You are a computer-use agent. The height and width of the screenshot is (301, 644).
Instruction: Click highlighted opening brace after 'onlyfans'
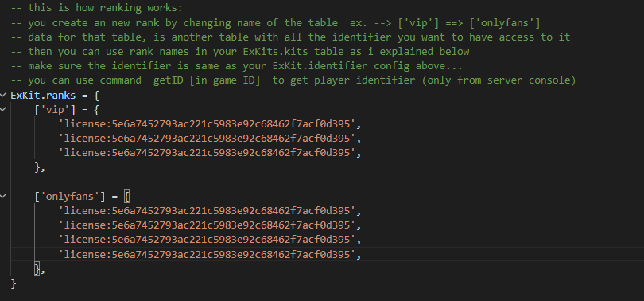tap(126, 197)
